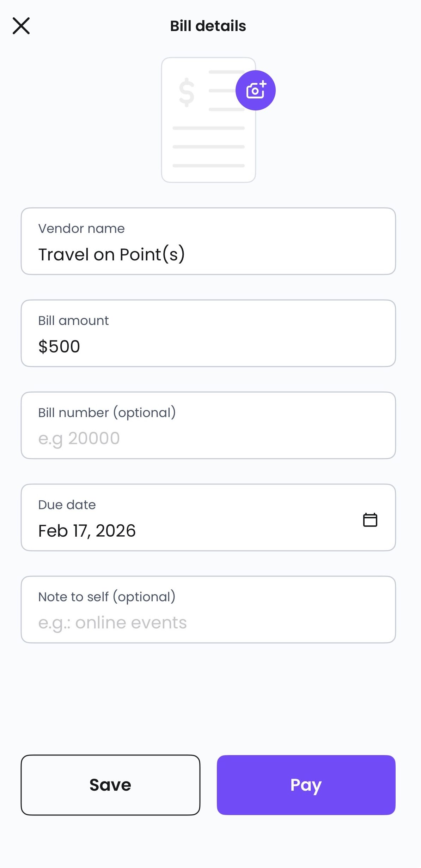The height and width of the screenshot is (868, 421).
Task: Focus the Bill number (optional) field
Action: pyautogui.click(x=208, y=426)
